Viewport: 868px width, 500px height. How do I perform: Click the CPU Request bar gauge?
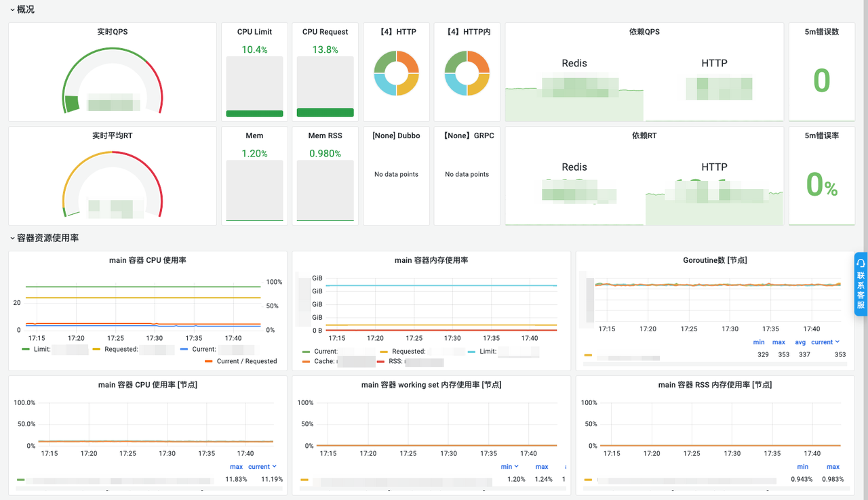click(x=325, y=87)
